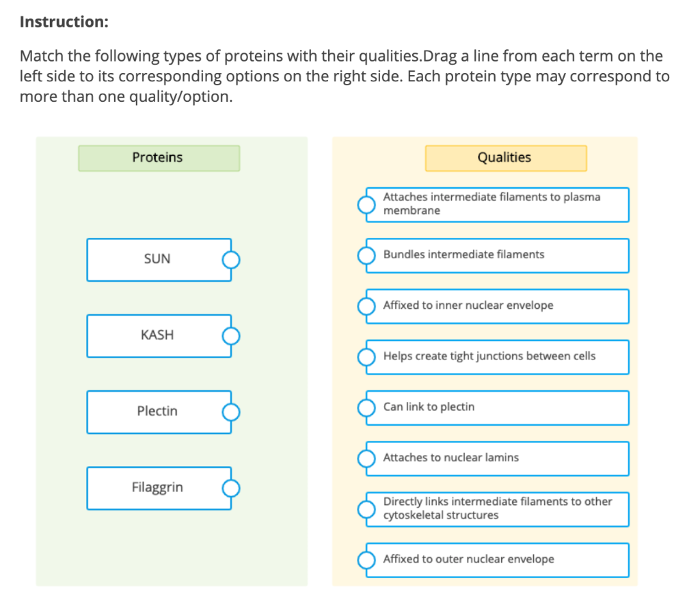Select the Filaggrin protein box
The image size is (700, 598).
pos(158,488)
